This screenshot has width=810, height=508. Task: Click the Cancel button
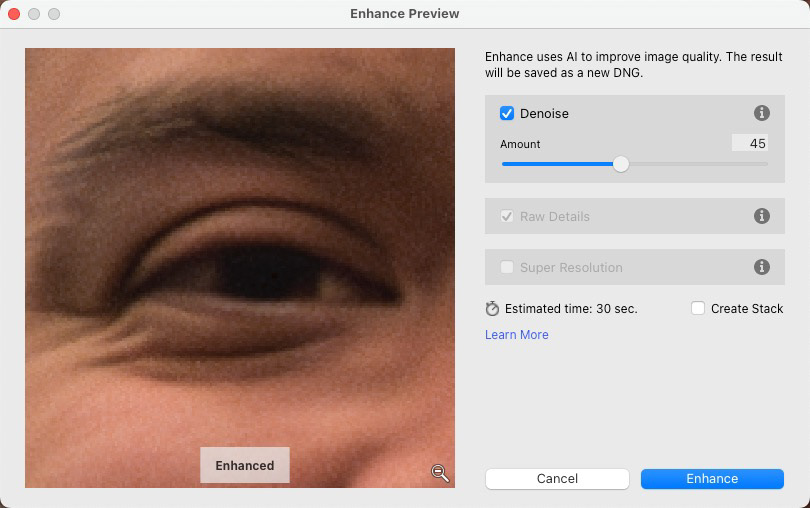point(557,479)
